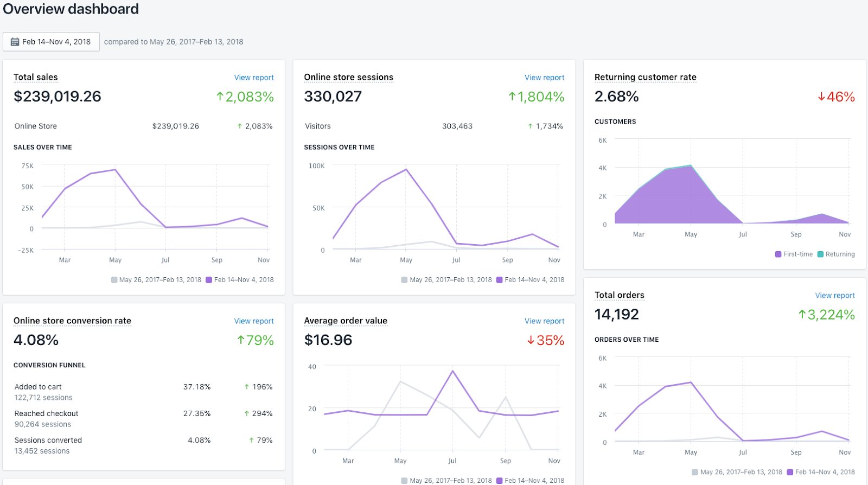Viewport: 868px width, 485px height.
Task: Click the 122,712 sessions text
Action: click(x=43, y=398)
